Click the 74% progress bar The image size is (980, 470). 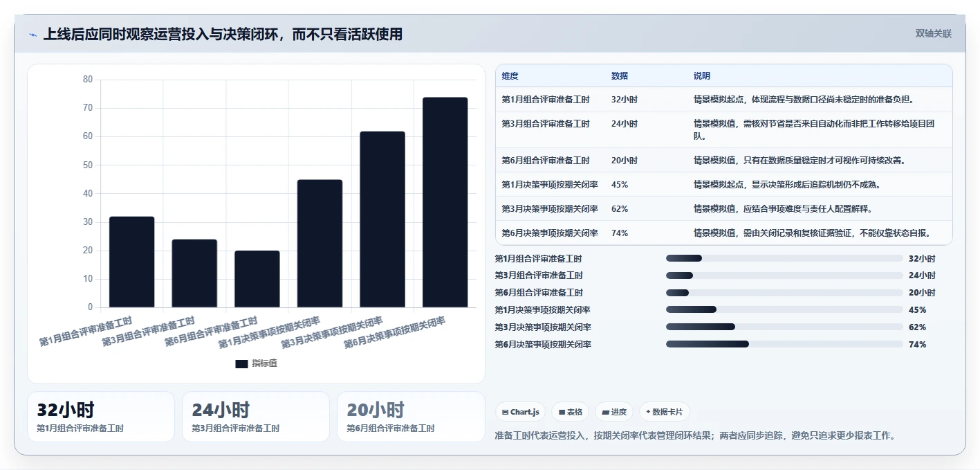click(784, 344)
